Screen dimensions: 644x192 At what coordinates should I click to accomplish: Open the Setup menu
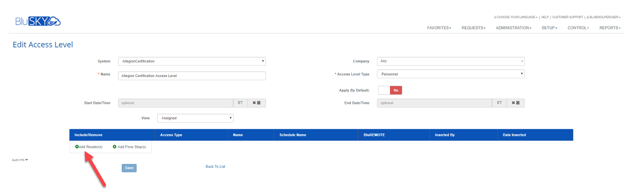pos(549,28)
